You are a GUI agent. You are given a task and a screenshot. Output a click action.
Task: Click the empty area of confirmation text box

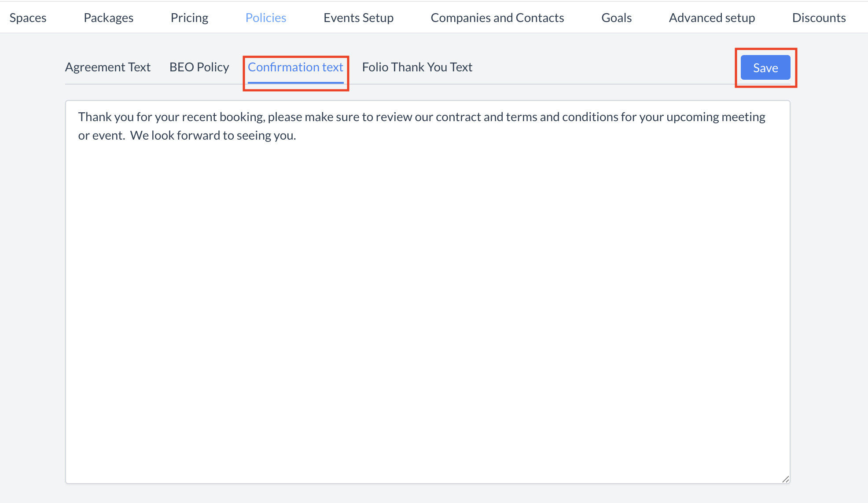point(427,308)
